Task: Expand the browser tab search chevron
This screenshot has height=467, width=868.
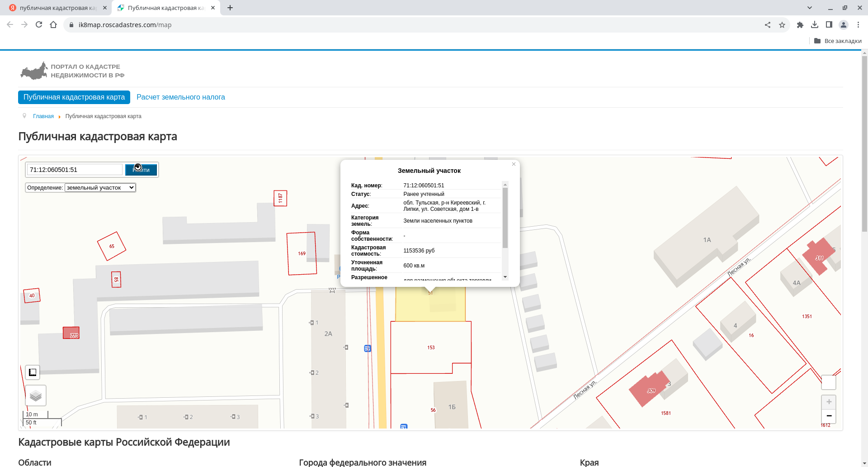Action: (810, 8)
